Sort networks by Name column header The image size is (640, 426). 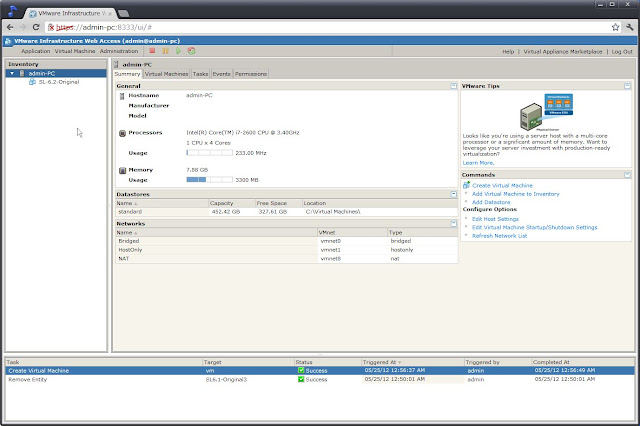pyautogui.click(x=216, y=233)
